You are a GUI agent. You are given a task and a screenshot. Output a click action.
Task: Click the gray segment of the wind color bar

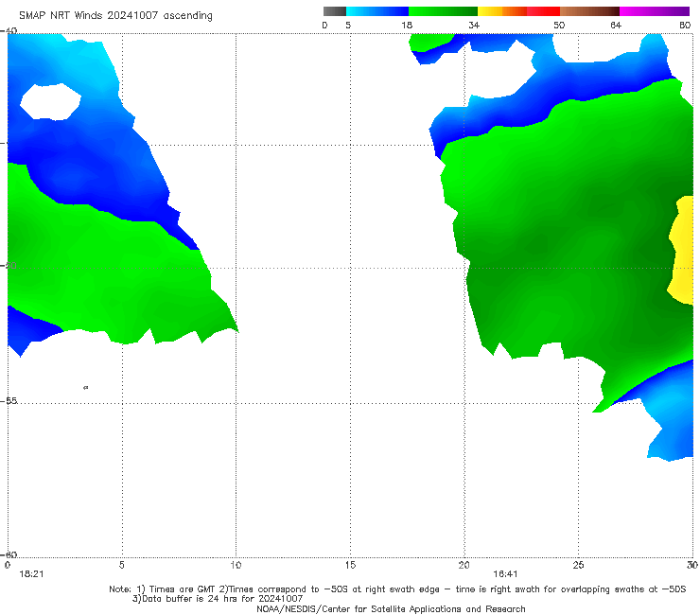pyautogui.click(x=335, y=11)
